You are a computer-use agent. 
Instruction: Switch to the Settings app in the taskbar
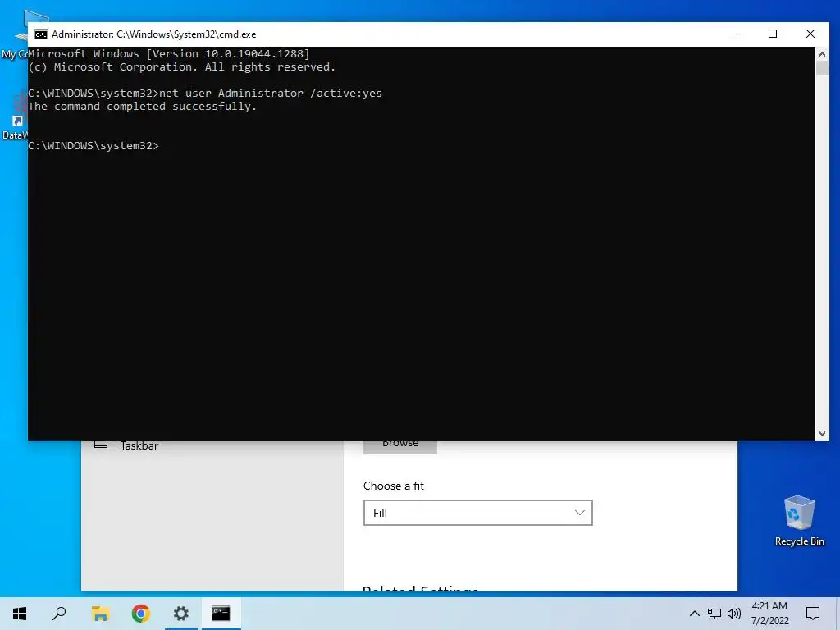click(181, 614)
